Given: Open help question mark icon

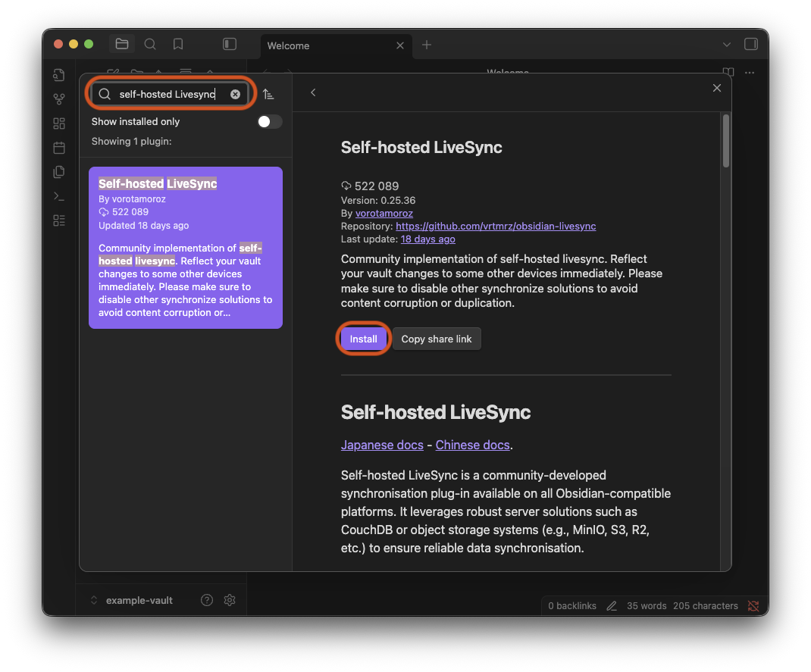Looking at the screenshot, I should [207, 599].
